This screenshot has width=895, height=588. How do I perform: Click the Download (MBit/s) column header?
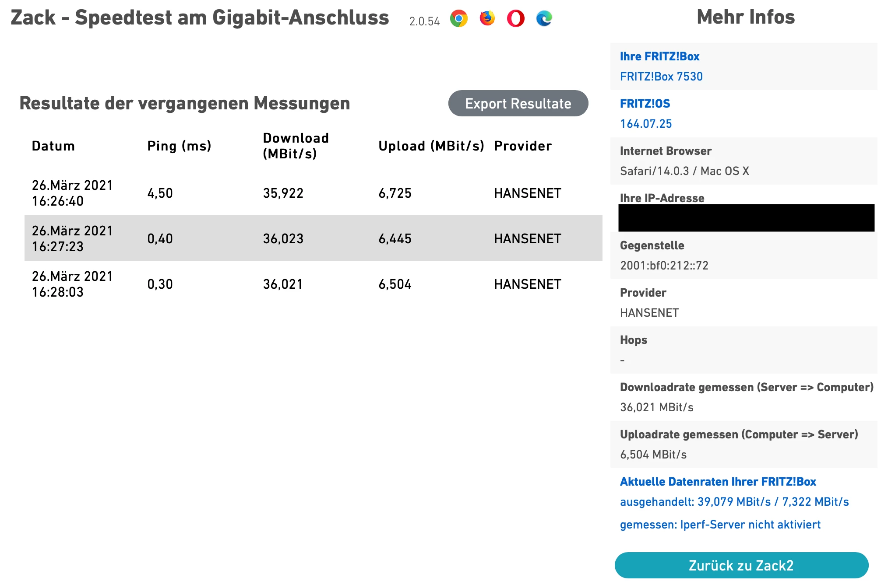pos(296,146)
